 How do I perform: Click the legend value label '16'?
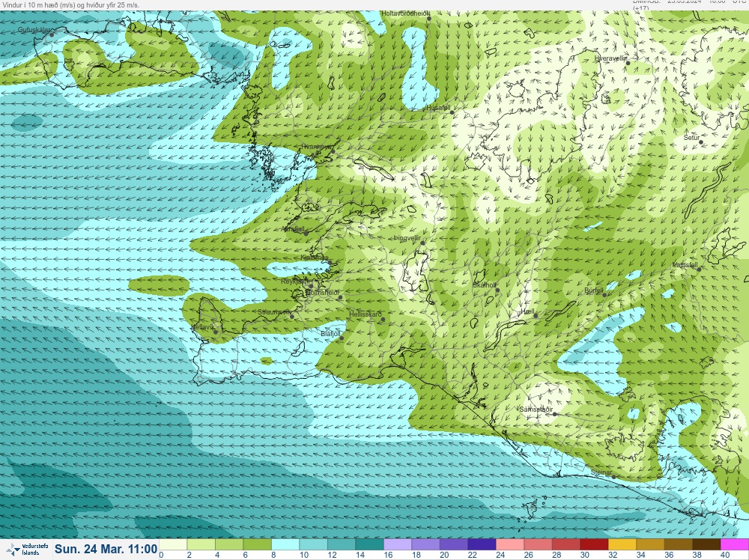click(388, 555)
